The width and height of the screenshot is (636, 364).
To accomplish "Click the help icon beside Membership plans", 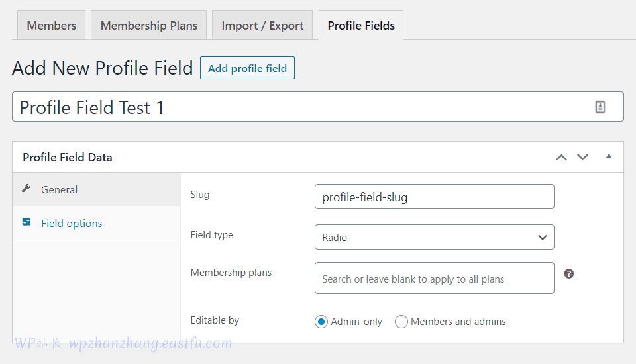I will [x=568, y=273].
